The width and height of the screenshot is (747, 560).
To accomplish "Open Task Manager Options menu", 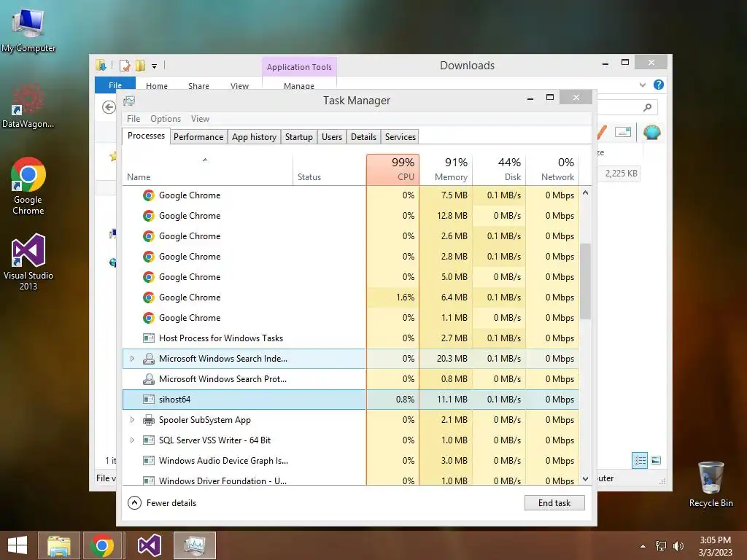I will pos(166,119).
